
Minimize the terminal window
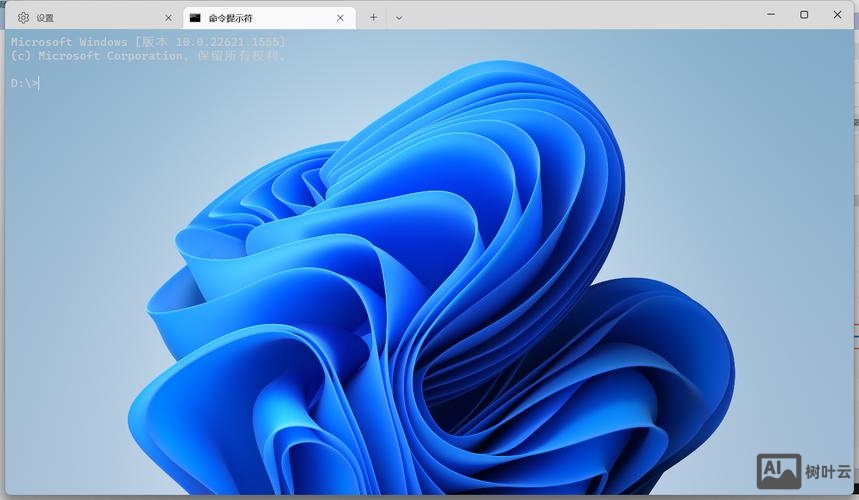pos(771,15)
